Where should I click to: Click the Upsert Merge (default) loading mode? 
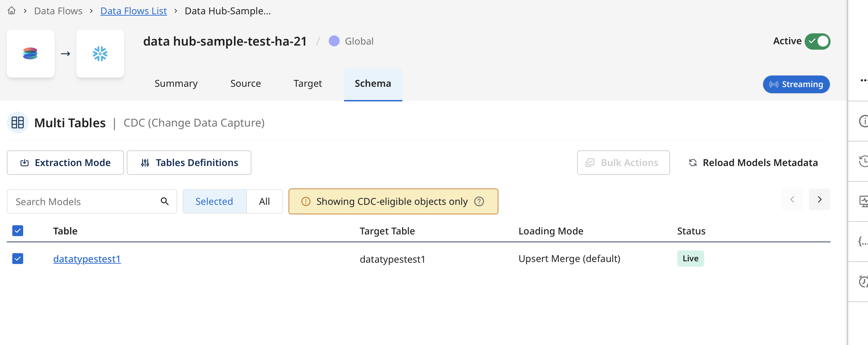tap(569, 259)
